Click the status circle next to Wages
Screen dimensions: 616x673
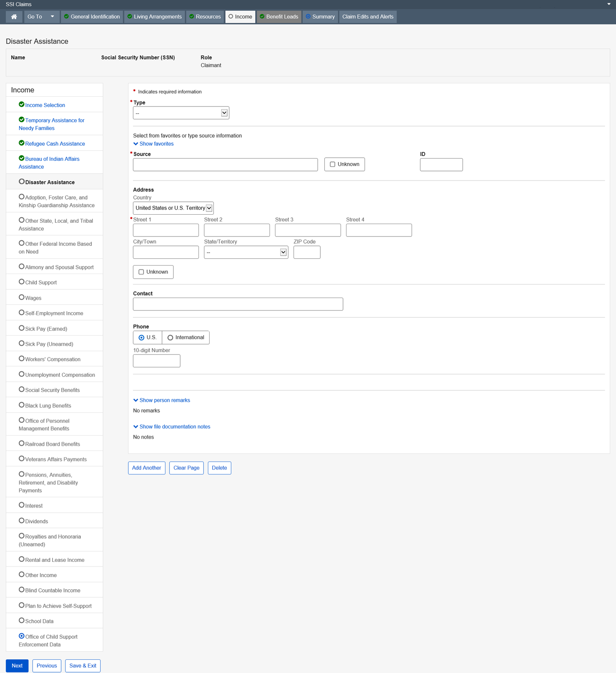point(21,297)
